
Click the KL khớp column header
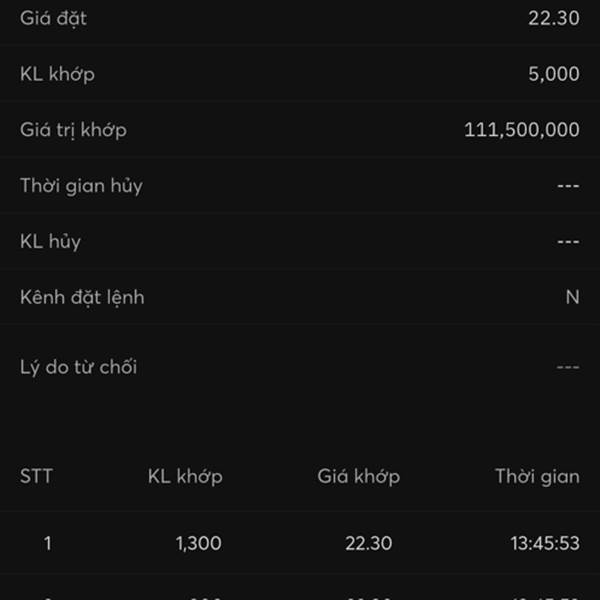click(x=185, y=476)
